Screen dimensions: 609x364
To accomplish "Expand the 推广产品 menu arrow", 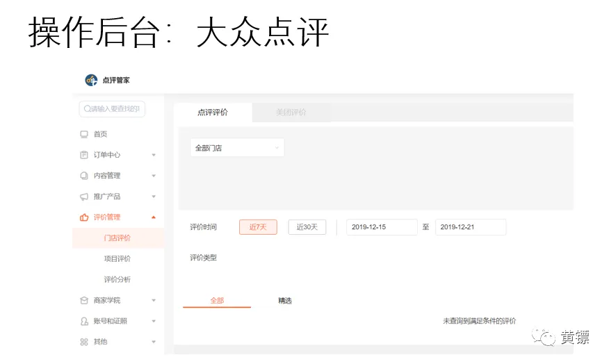I will coord(154,197).
